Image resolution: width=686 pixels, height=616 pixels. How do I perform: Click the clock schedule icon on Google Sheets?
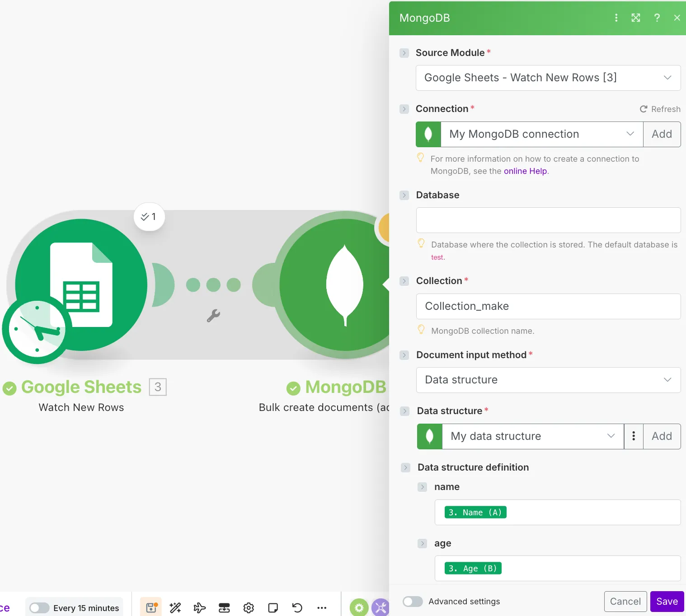[x=37, y=329]
